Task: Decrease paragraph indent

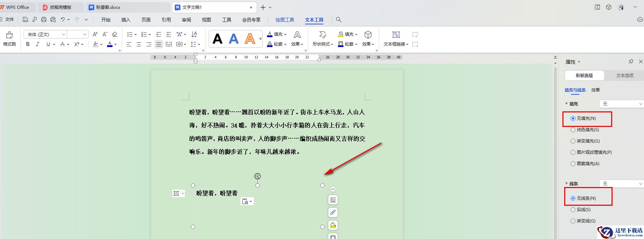Action: [x=159, y=34]
